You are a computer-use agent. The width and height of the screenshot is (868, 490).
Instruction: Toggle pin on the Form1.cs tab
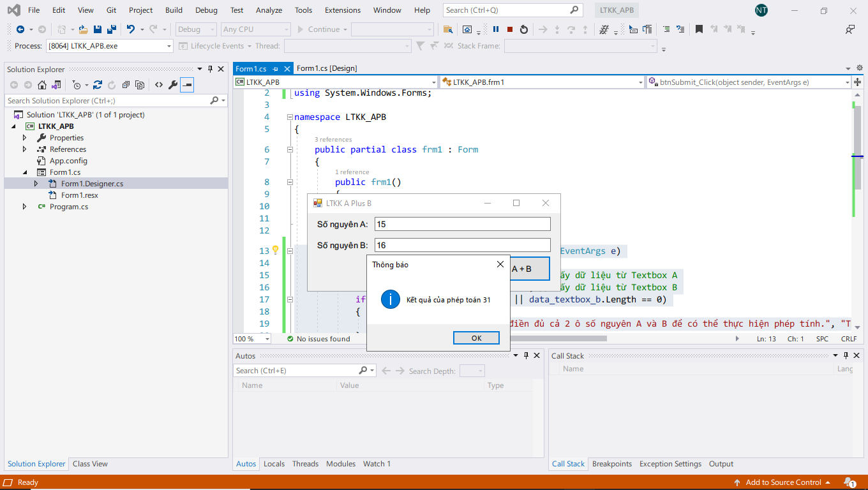[275, 69]
